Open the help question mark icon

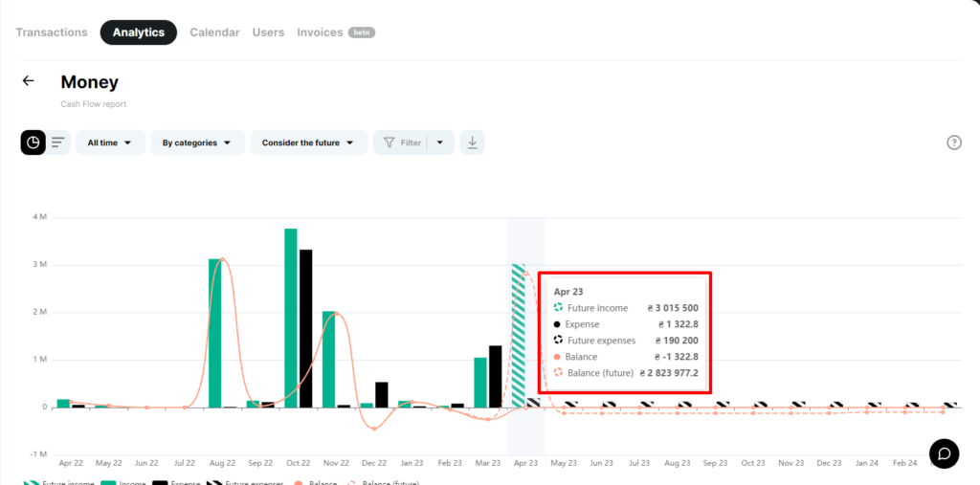point(954,143)
